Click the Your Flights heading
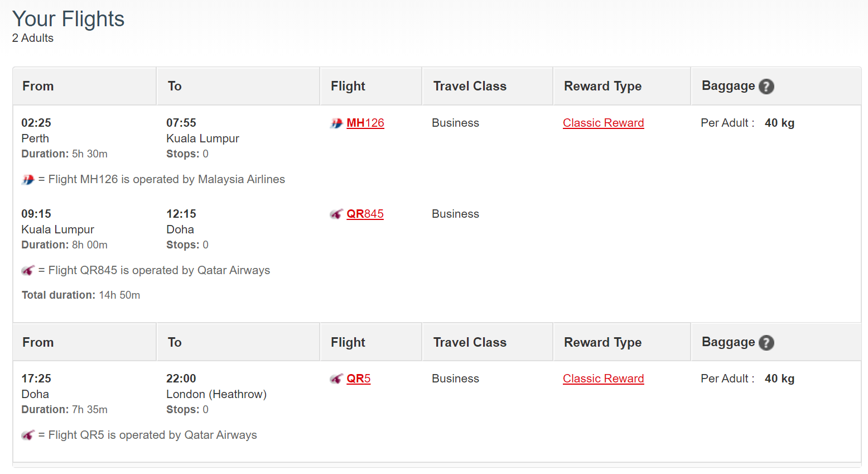This screenshot has height=474, width=868. (x=68, y=19)
